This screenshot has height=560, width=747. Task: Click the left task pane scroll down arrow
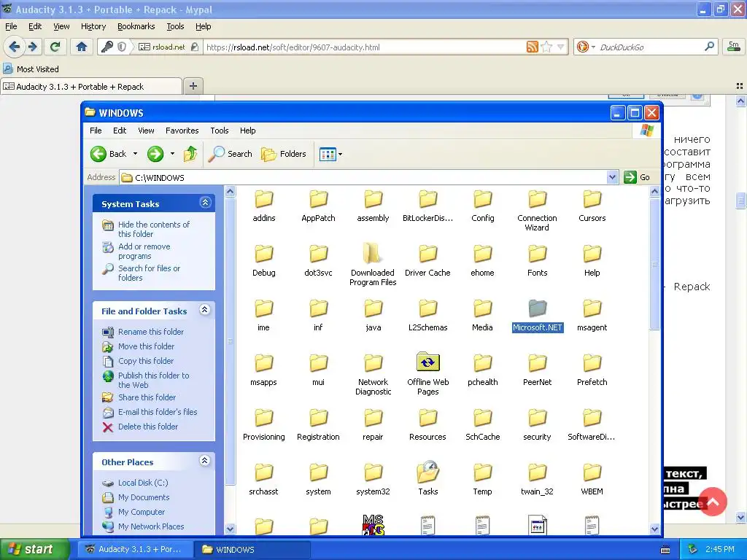pos(230,529)
